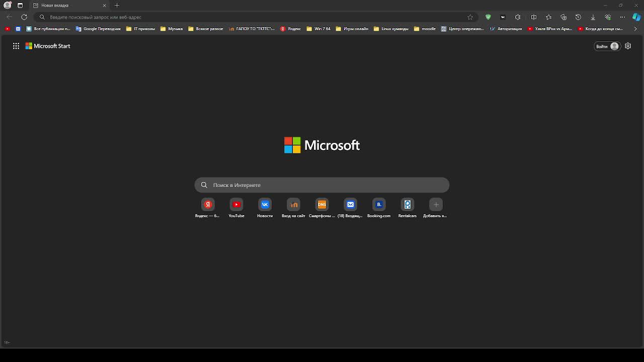Open the tab actions menu icon
The width and height of the screenshot is (644, 362).
[x=20, y=5]
